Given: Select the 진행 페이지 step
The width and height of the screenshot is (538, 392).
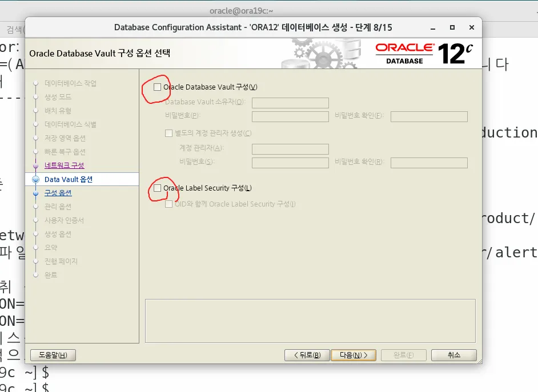Looking at the screenshot, I should [61, 261].
